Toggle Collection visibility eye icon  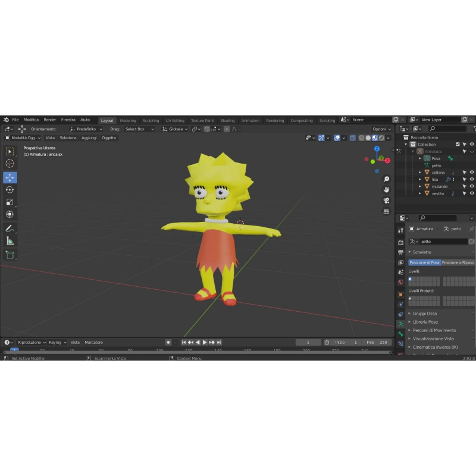(x=472, y=144)
